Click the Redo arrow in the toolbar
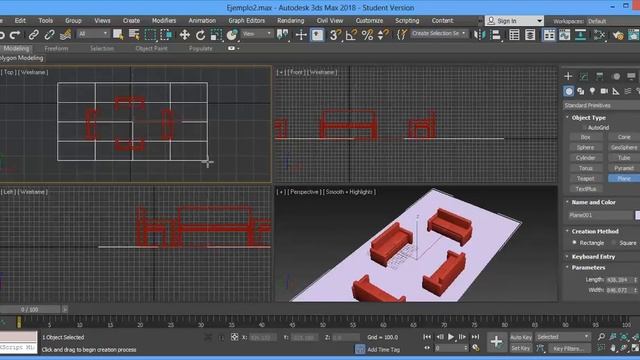This screenshot has width=640, height=360. (x=15, y=35)
